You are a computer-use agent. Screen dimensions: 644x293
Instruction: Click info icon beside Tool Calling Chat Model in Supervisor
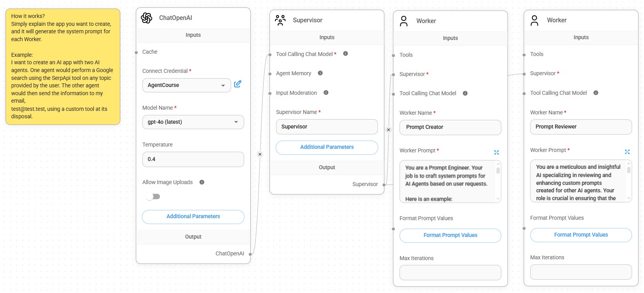tap(346, 54)
